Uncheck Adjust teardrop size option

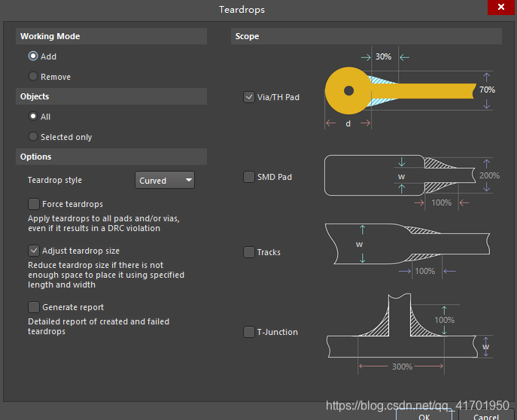coord(34,251)
